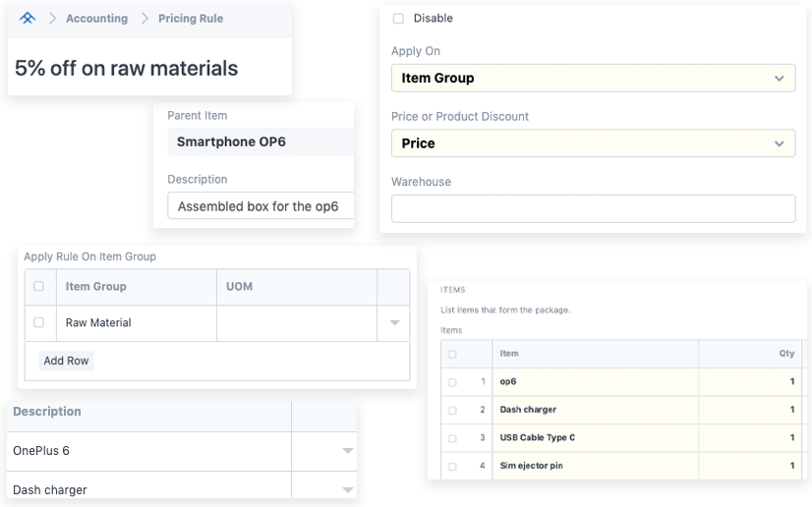Toggle the Disable checkbox
812x507 pixels.
(x=398, y=19)
